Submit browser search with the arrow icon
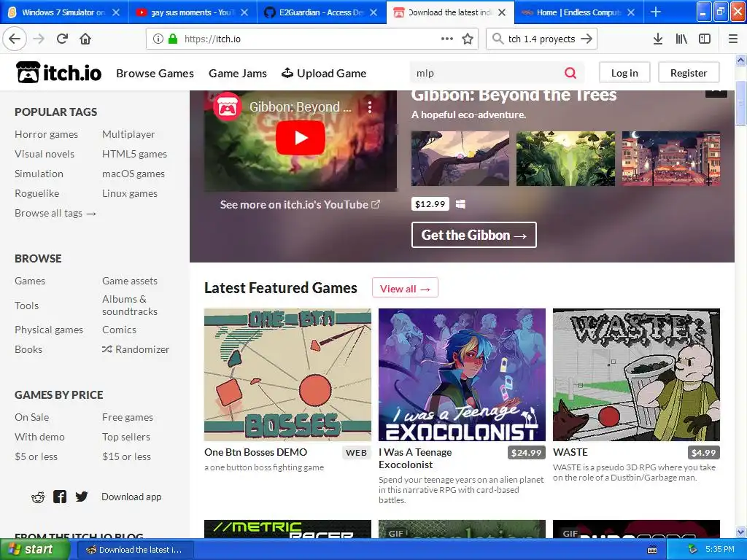Viewport: 747px width, 560px height. point(587,39)
